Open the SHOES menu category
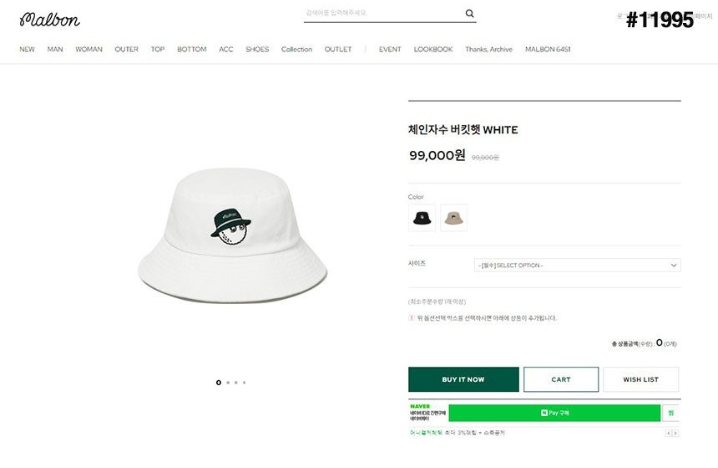The image size is (718, 468). [257, 49]
